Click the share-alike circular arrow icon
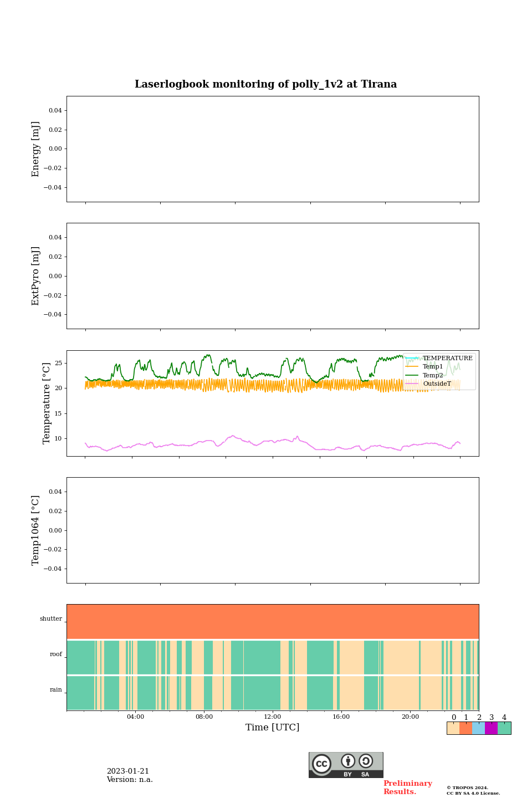 pos(366,761)
